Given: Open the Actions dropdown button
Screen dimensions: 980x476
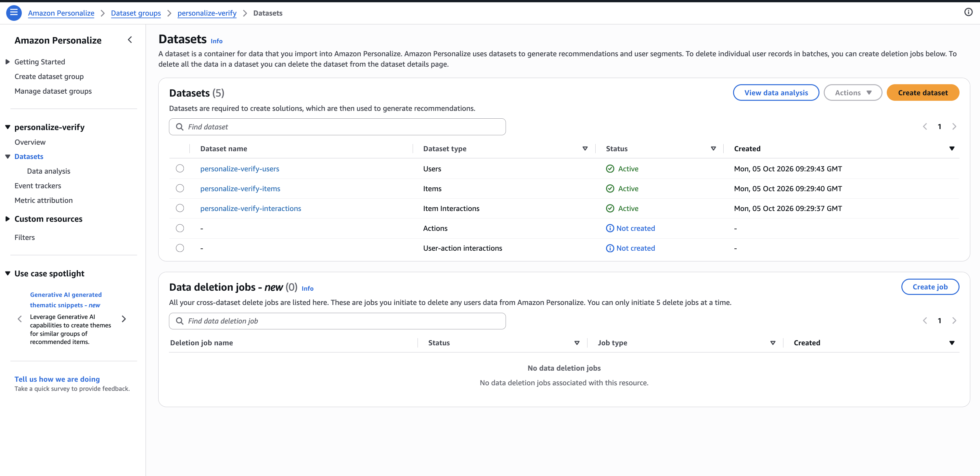Looking at the screenshot, I should coord(853,93).
